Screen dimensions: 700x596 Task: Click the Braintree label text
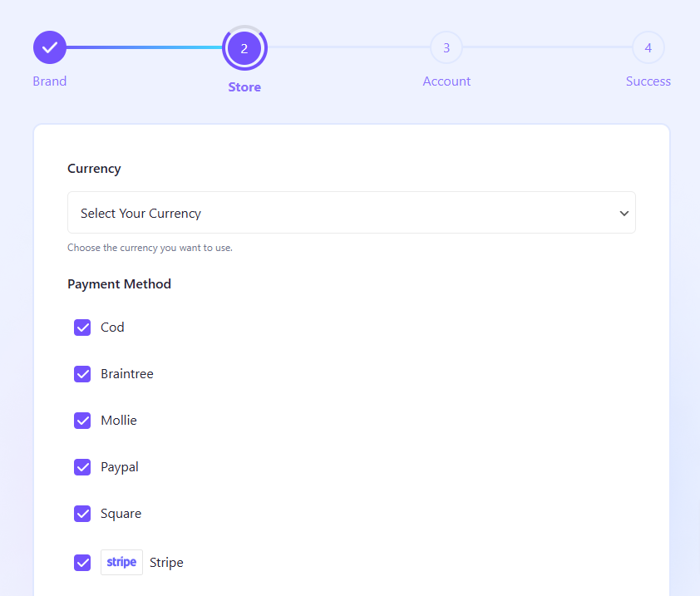pos(127,374)
